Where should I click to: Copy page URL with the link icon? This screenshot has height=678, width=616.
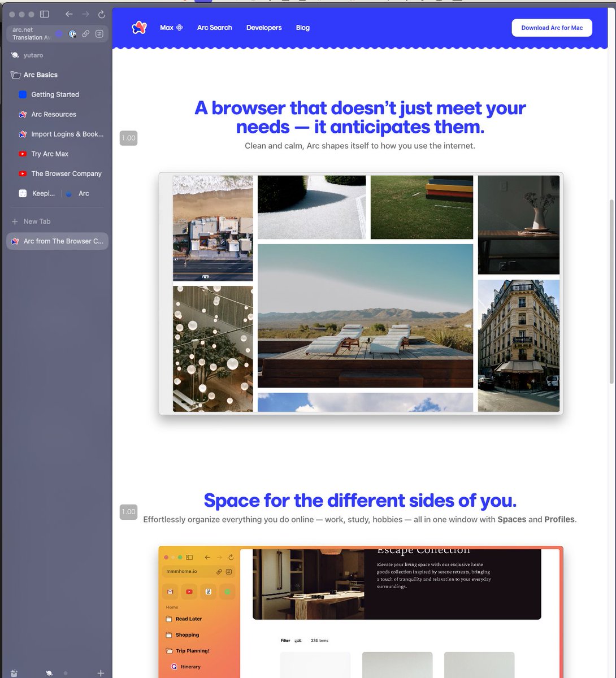point(86,34)
